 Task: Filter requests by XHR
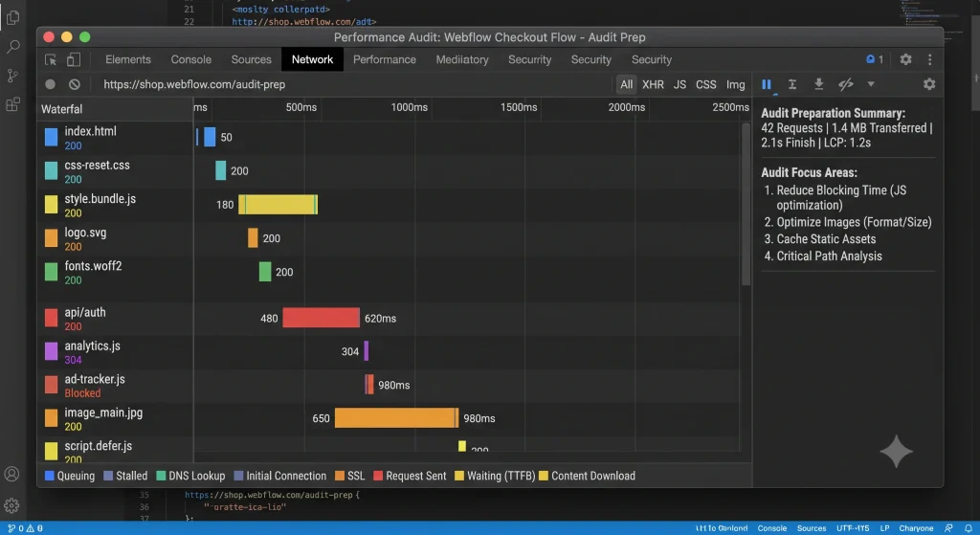point(653,84)
